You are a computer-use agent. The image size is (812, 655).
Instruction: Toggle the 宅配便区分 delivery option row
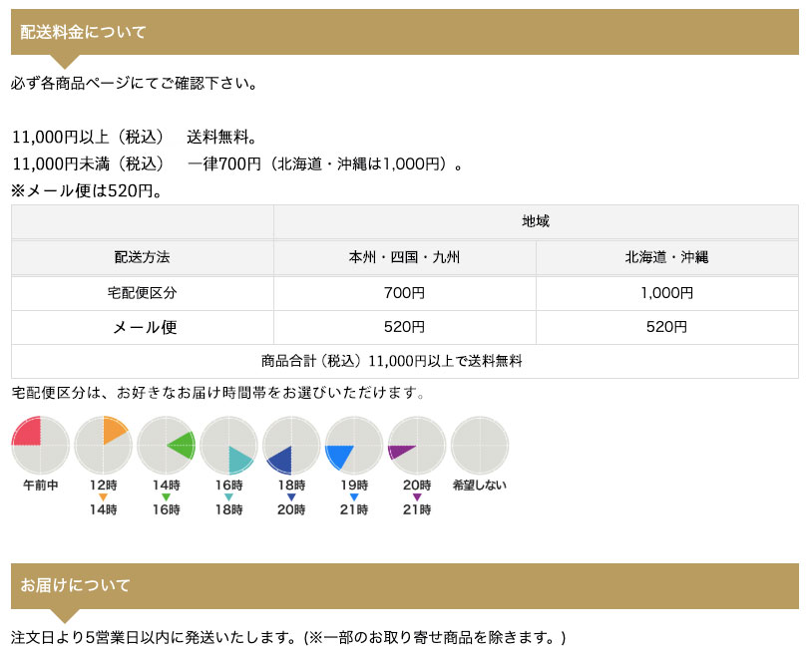pyautogui.click(x=142, y=293)
